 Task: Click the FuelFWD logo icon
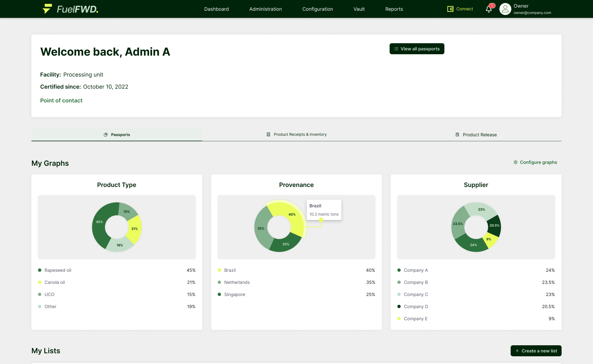(47, 9)
